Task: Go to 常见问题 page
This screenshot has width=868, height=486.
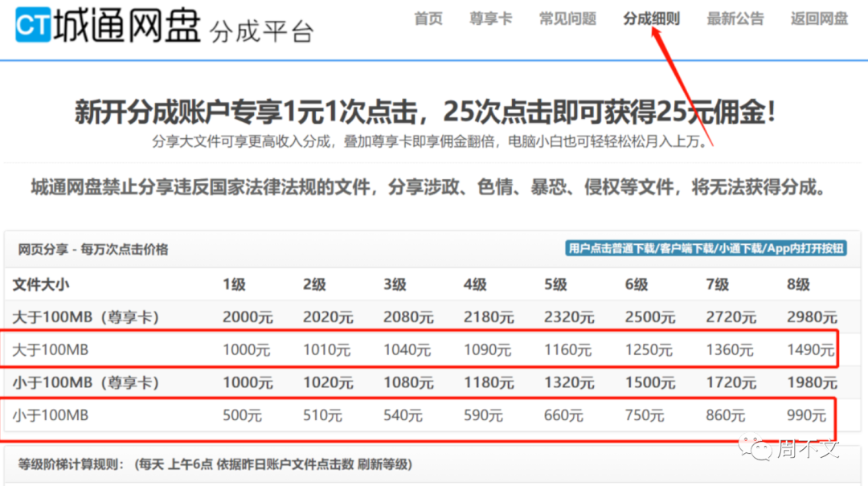Action: (x=567, y=18)
